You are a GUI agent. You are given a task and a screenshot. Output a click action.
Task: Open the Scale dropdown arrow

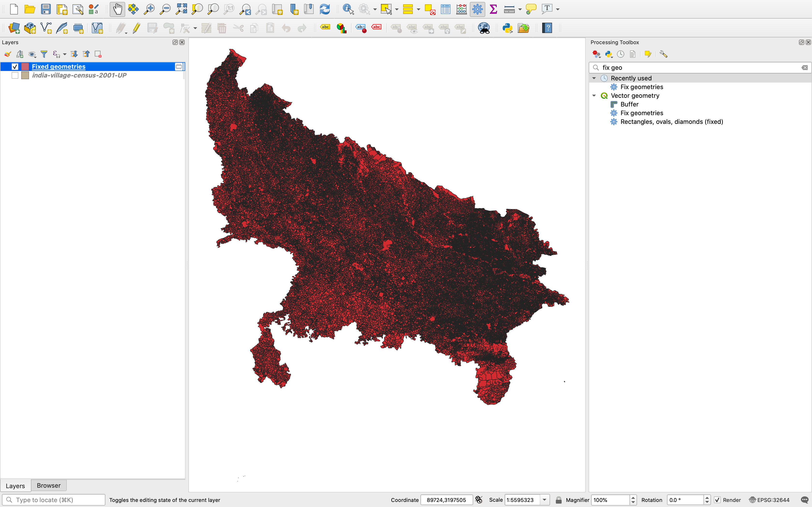[x=544, y=500]
